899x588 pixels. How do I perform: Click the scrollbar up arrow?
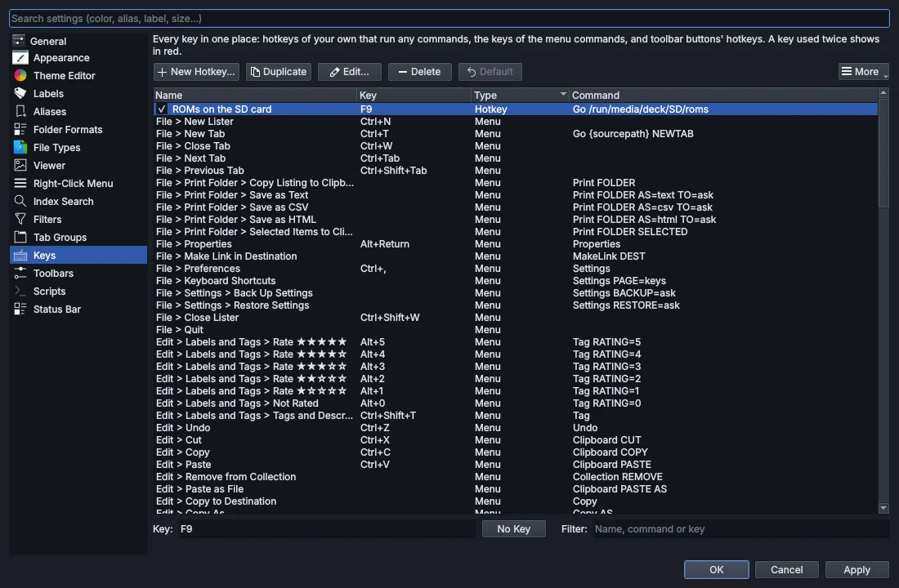[883, 93]
